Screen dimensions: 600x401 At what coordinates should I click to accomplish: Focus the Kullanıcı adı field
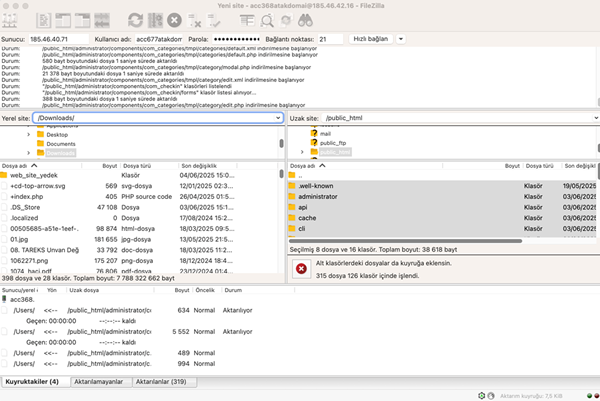pyautogui.click(x=159, y=39)
